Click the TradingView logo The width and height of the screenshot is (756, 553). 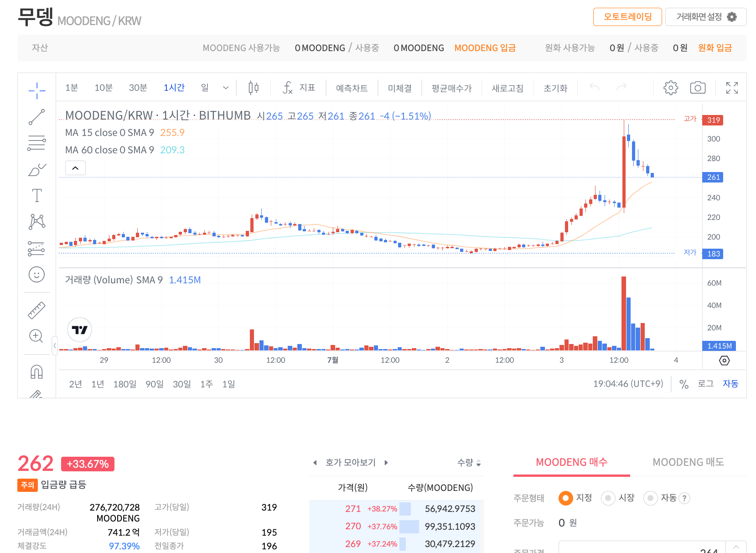[x=80, y=329]
